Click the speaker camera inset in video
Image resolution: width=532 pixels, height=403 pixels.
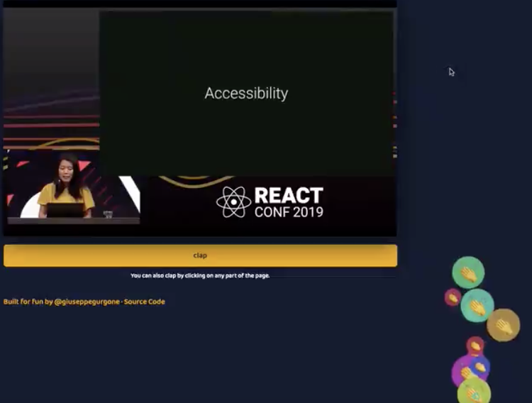click(x=74, y=187)
